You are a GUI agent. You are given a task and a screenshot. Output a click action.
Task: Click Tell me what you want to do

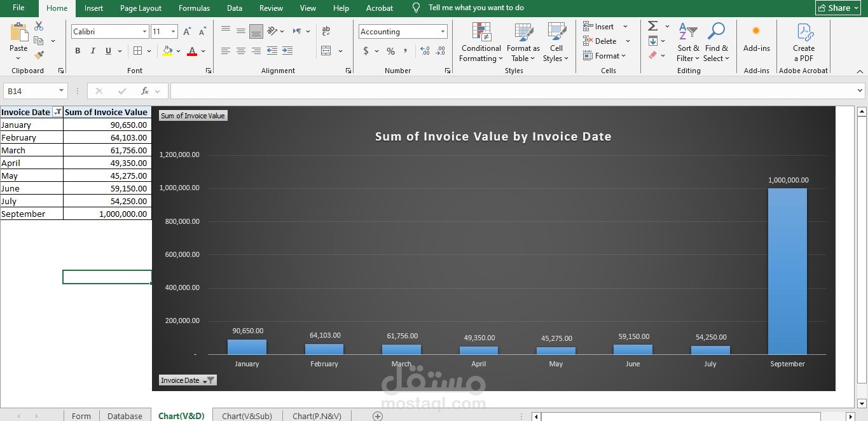click(x=476, y=8)
